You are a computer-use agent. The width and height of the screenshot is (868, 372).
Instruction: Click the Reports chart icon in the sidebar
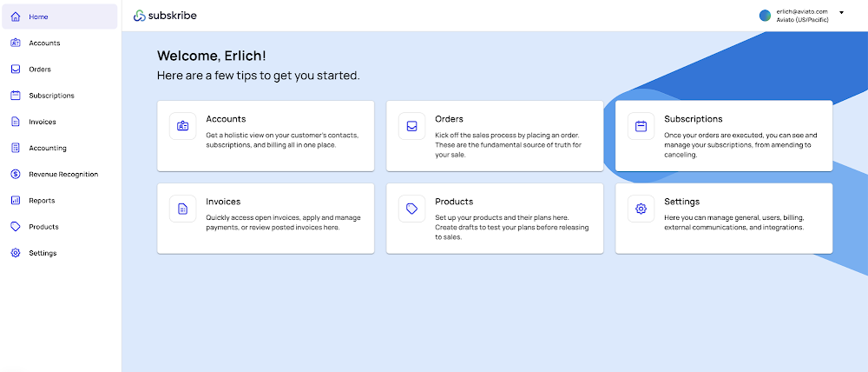click(16, 200)
